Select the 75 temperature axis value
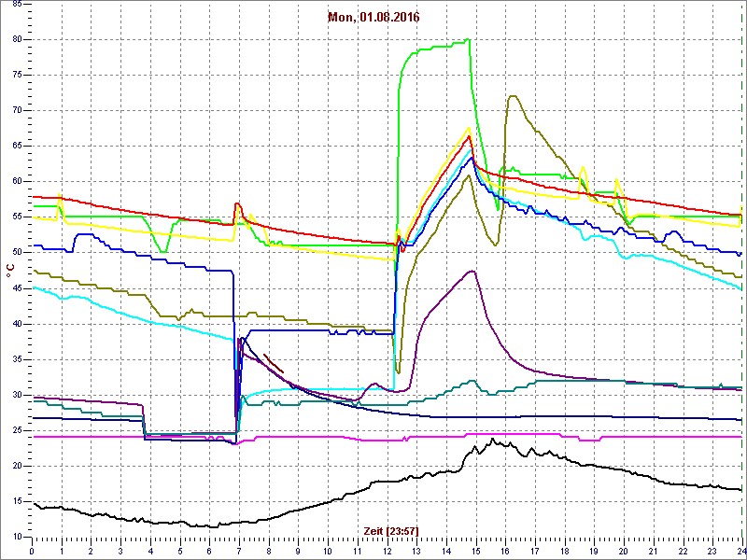 click(15, 76)
